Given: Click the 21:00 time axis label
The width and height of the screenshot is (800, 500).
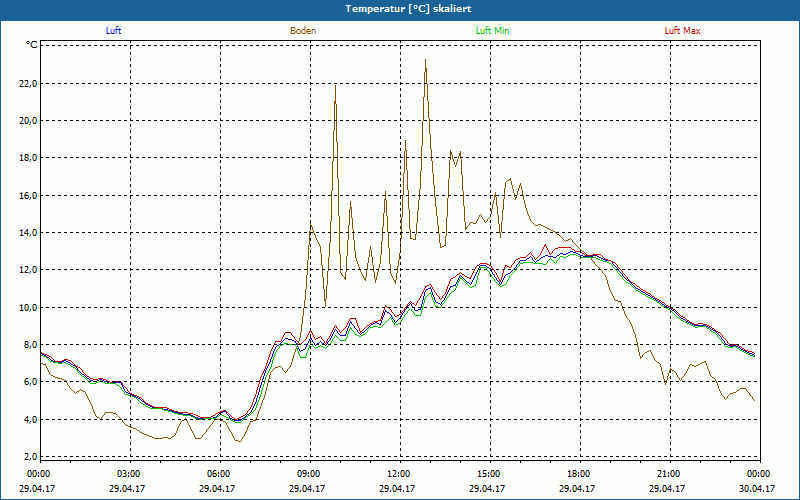Looking at the screenshot, I should 670,474.
